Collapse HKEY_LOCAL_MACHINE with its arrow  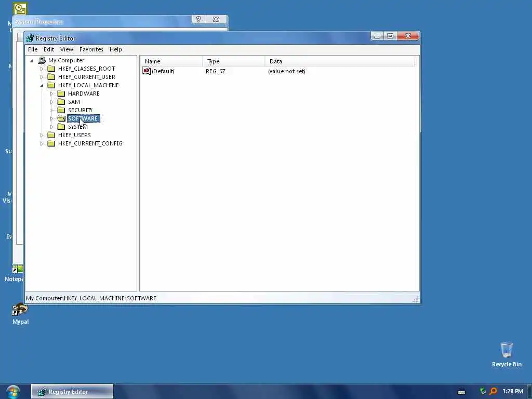tap(42, 86)
